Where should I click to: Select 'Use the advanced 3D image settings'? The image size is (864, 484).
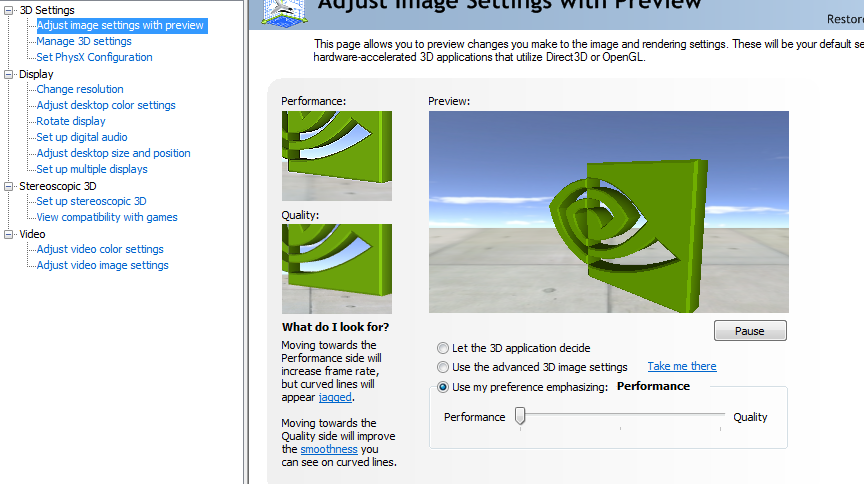coord(442,367)
